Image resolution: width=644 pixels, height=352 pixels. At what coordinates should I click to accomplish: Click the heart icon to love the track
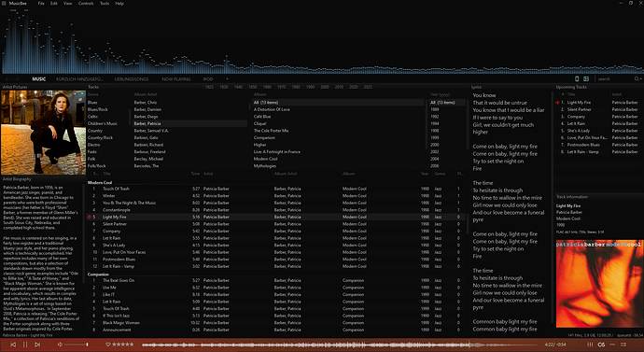(108, 345)
